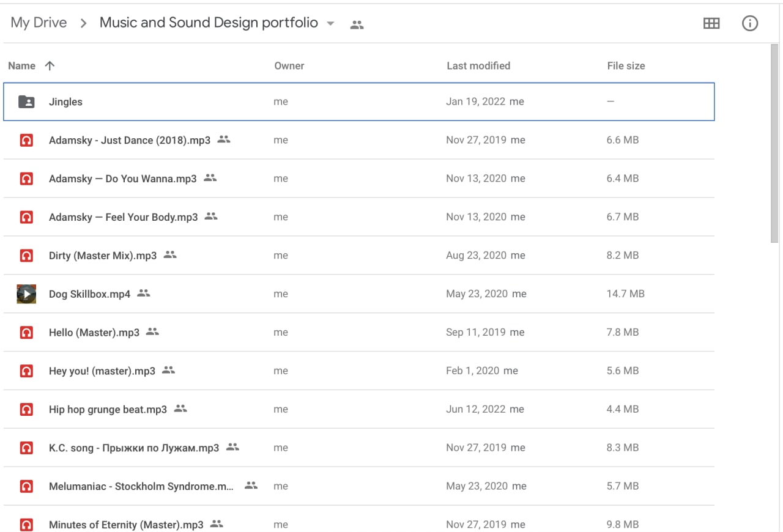Click shared icon next to Hey you! (master).mp3
The width and height of the screenshot is (783, 532).
(168, 370)
